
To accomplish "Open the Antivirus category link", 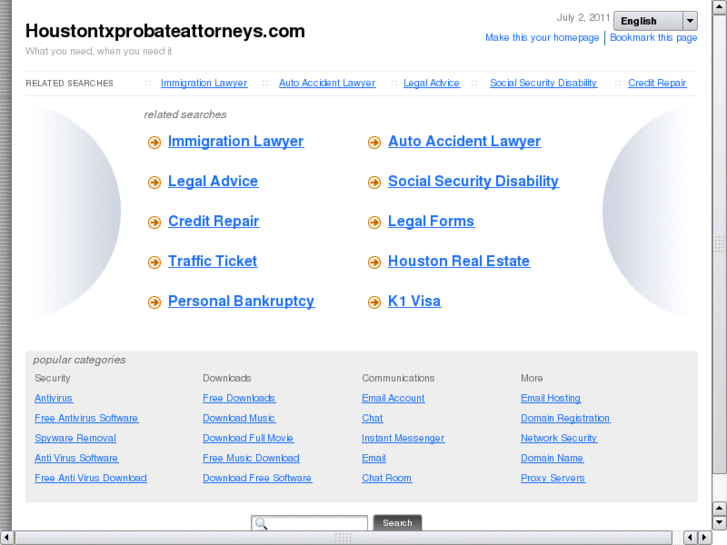I will point(53,398).
